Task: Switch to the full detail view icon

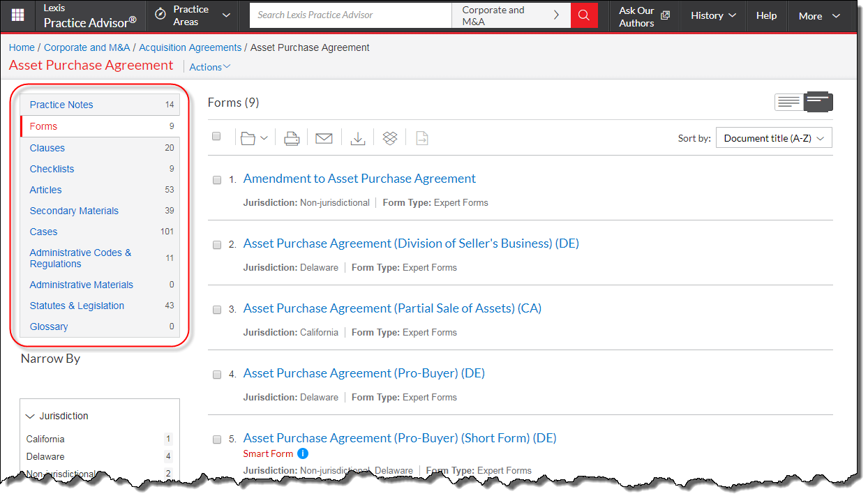Action: pos(818,102)
